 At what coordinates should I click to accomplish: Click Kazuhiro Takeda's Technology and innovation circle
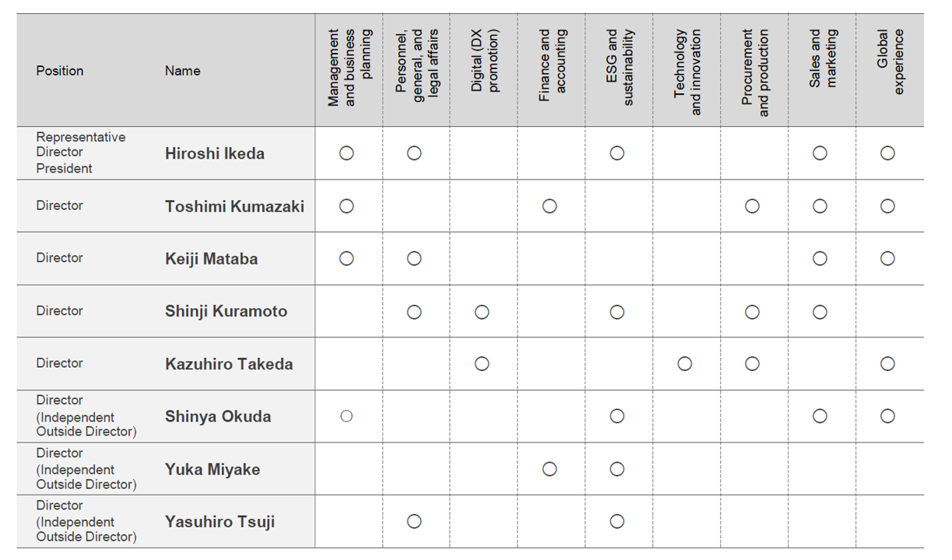pos(685,364)
